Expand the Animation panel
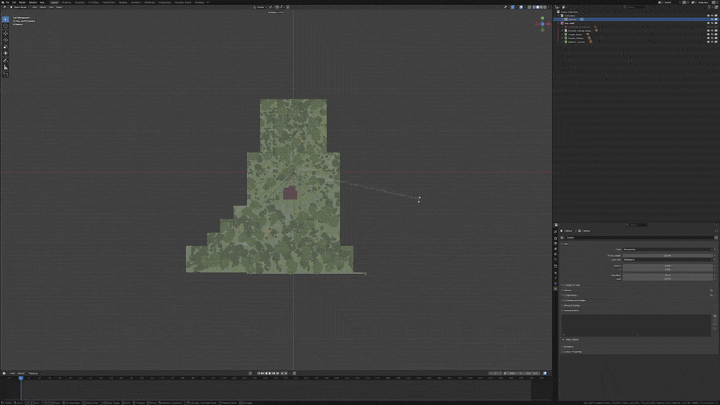720x405 pixels. (568, 347)
